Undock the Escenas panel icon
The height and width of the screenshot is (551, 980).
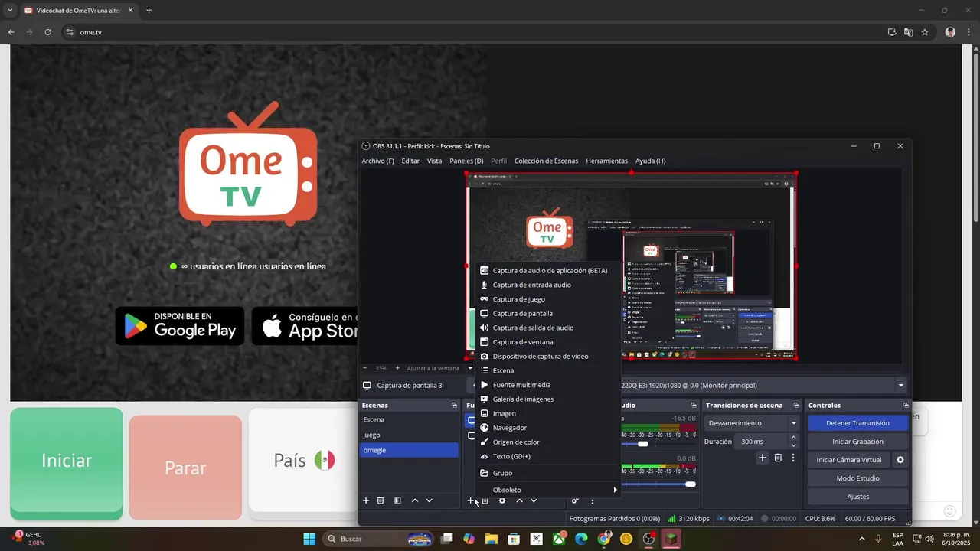pos(454,405)
